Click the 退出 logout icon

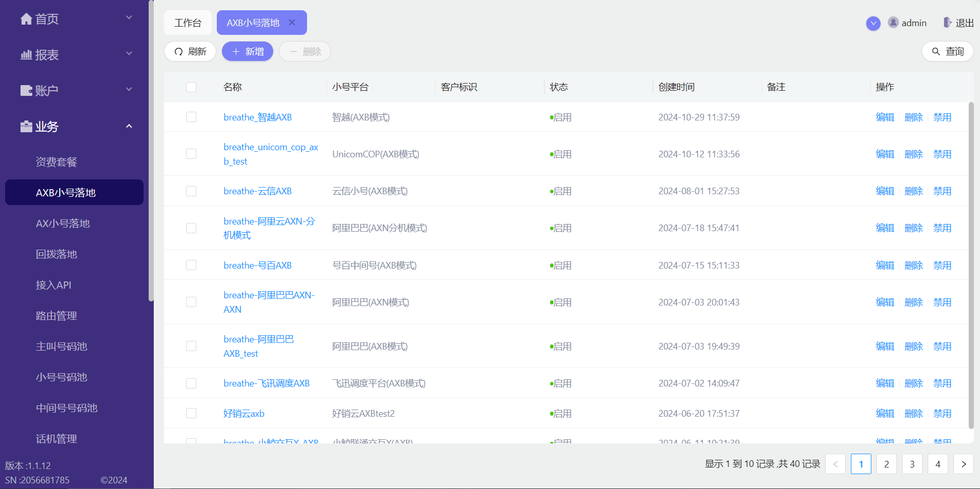pos(947,23)
